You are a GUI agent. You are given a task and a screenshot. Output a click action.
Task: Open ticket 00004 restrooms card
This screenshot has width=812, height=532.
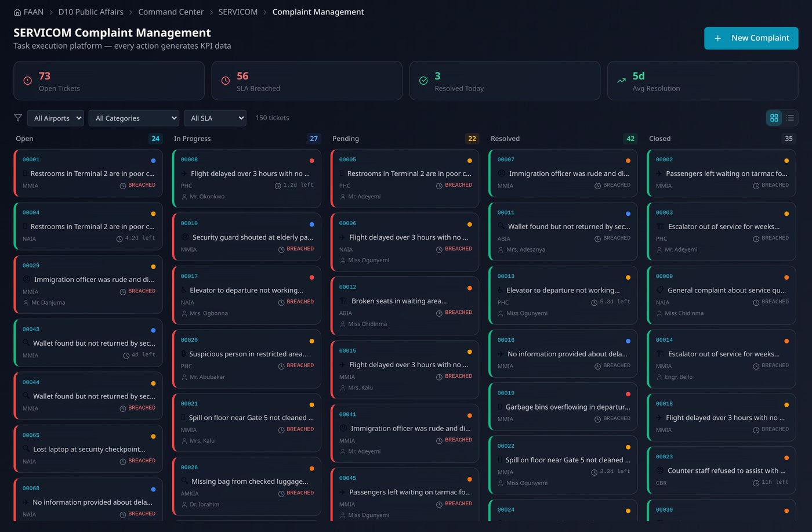click(x=88, y=226)
